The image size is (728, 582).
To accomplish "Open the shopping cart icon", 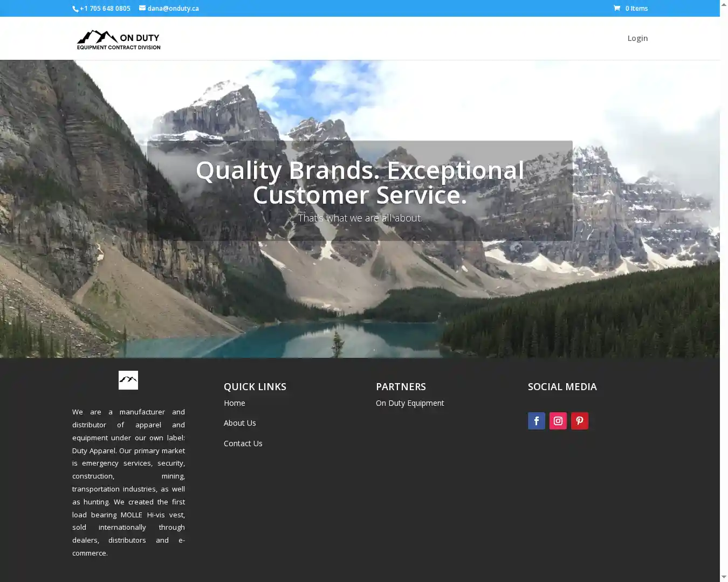I will pos(617,8).
